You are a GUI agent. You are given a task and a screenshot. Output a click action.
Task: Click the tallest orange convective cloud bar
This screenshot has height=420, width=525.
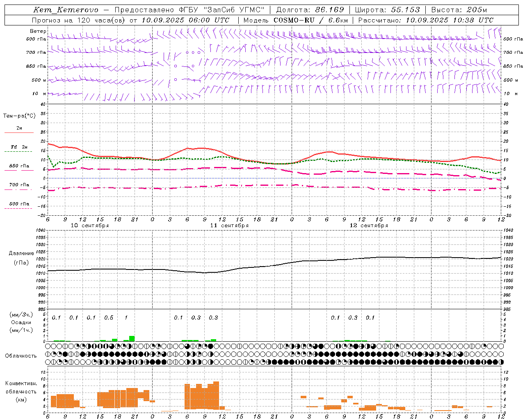coord(216,395)
